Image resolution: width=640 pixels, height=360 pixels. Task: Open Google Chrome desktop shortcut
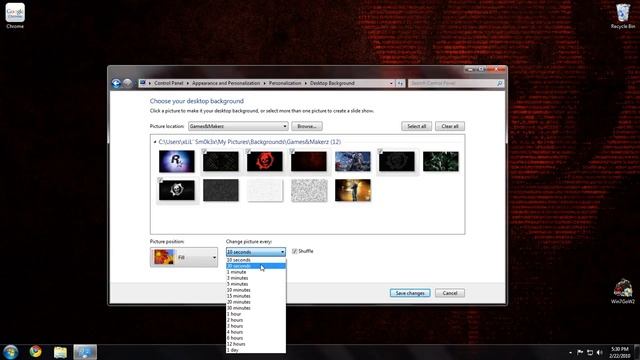(15, 16)
